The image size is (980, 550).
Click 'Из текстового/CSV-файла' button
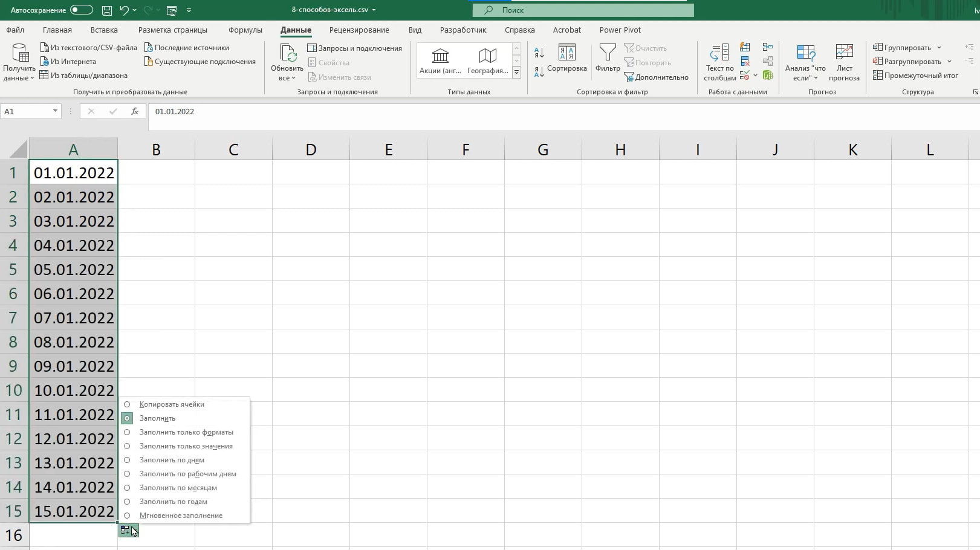coord(88,48)
